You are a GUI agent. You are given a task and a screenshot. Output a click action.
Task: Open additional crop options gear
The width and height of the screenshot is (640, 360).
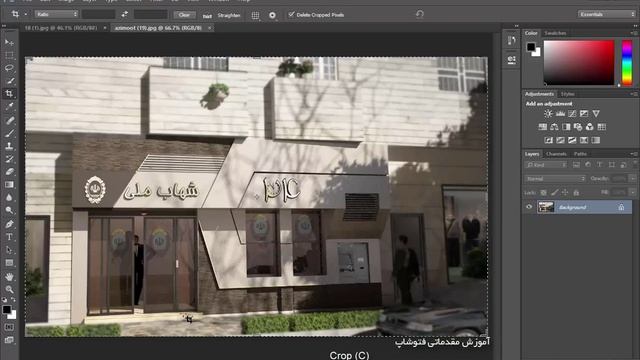click(x=273, y=15)
